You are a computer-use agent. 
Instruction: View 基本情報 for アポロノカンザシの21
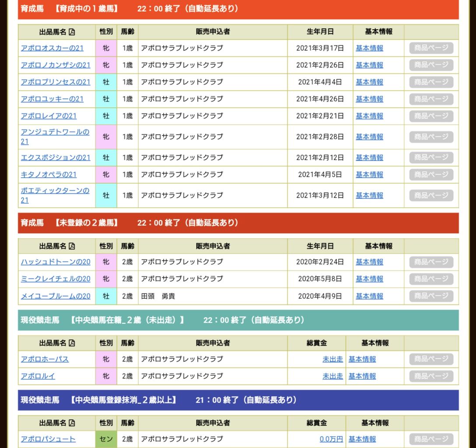click(369, 65)
